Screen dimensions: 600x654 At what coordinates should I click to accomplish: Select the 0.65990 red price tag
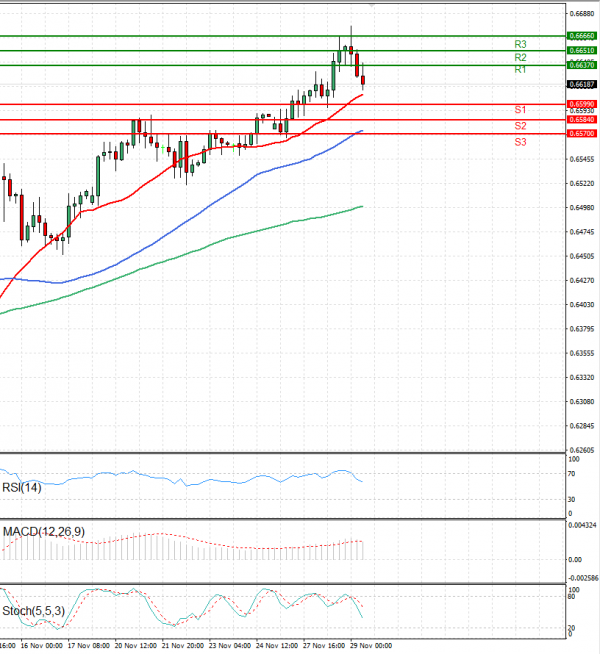click(x=582, y=104)
